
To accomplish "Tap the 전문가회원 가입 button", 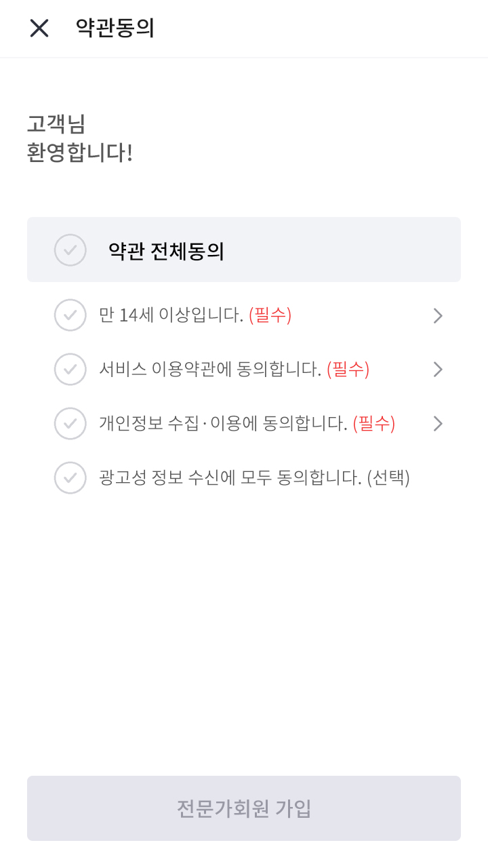I will [244, 808].
